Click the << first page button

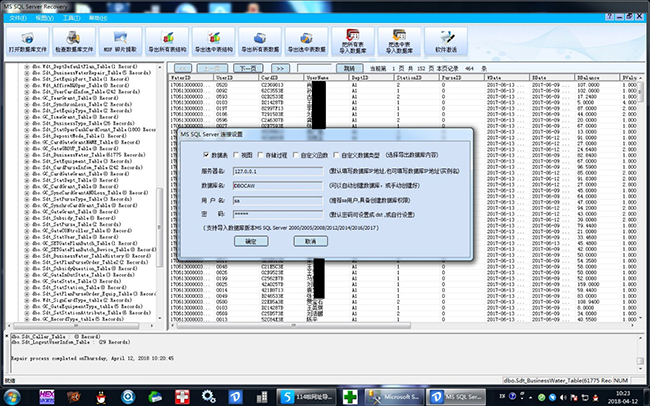183,68
